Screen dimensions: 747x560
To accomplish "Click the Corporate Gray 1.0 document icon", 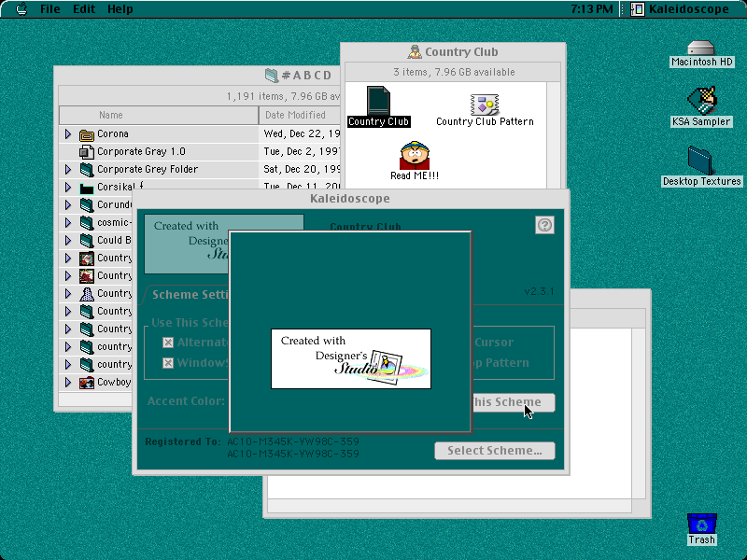I will pyautogui.click(x=86, y=152).
